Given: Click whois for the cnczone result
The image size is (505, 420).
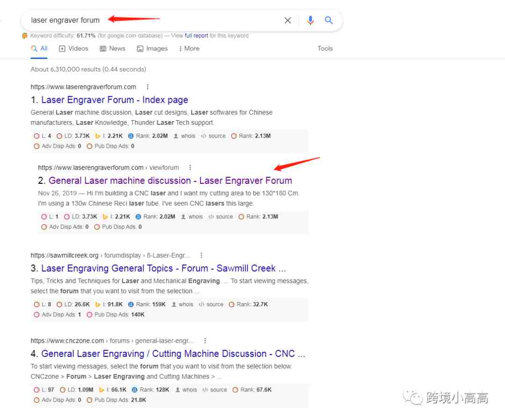Looking at the screenshot, I should tap(186, 390).
